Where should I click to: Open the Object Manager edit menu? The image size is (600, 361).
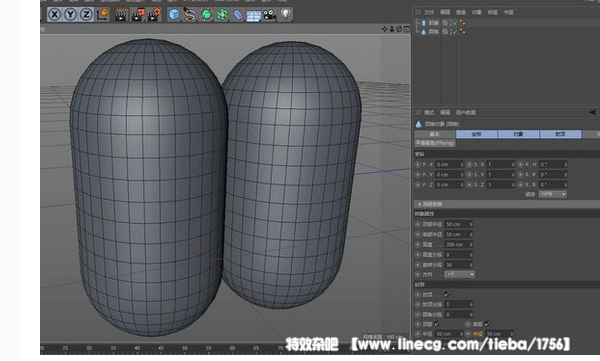(x=445, y=12)
